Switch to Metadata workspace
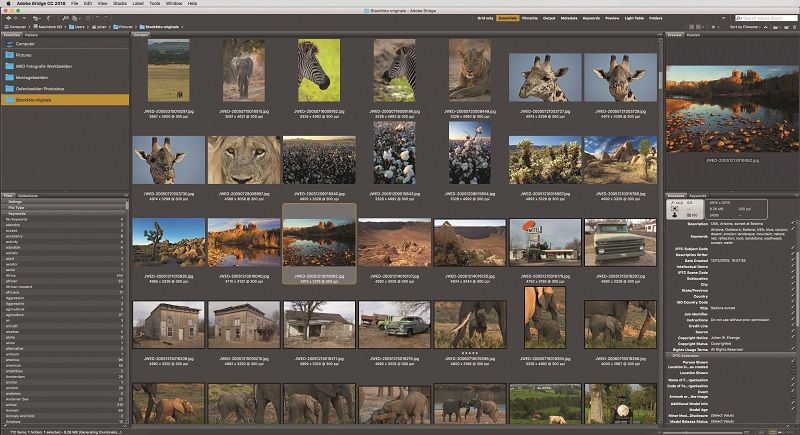The image size is (800, 435). [x=569, y=18]
